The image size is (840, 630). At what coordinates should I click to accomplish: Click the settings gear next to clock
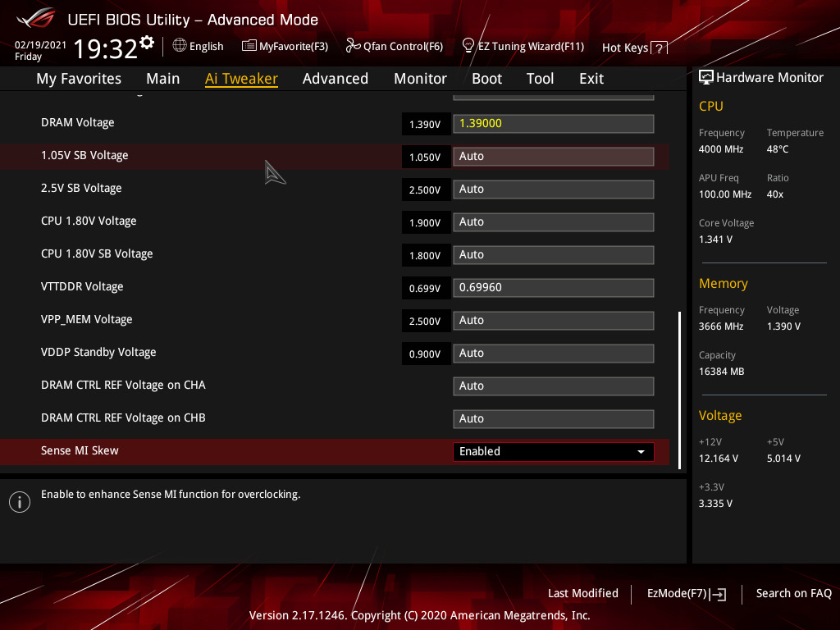pyautogui.click(x=147, y=43)
